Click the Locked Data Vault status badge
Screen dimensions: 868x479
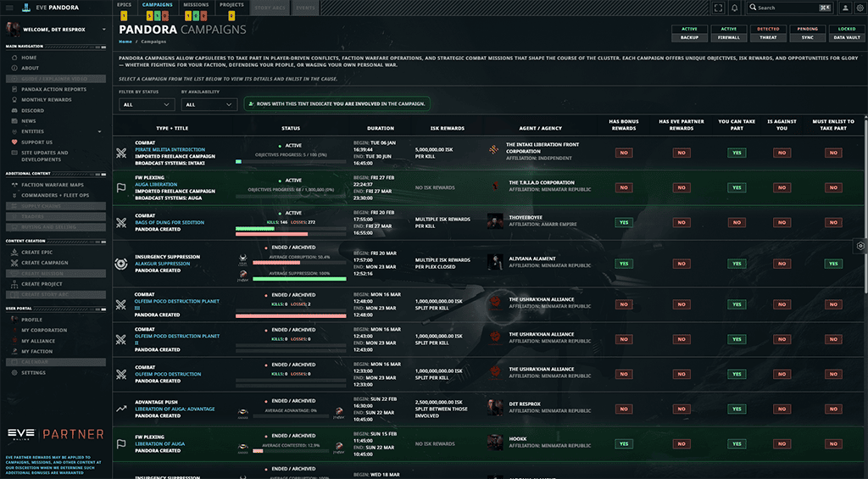(x=847, y=33)
